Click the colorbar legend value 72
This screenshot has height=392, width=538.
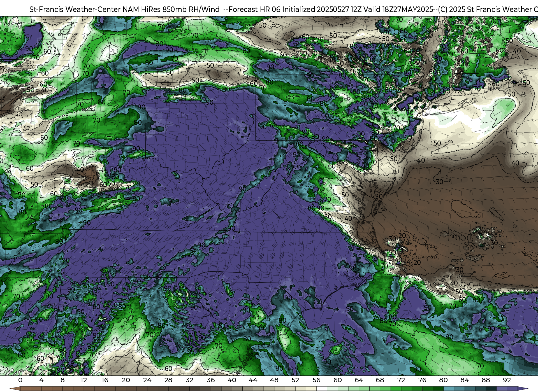[401, 380]
